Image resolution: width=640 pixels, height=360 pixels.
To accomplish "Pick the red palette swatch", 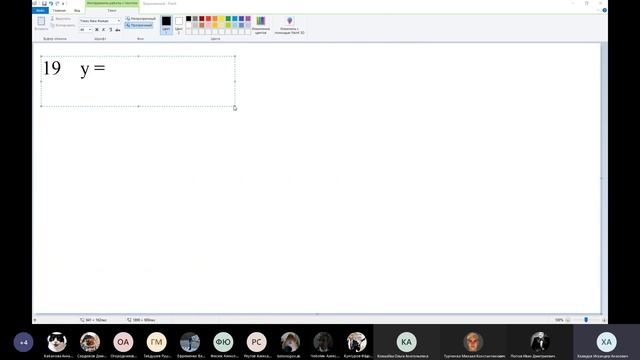I will tap(209, 18).
